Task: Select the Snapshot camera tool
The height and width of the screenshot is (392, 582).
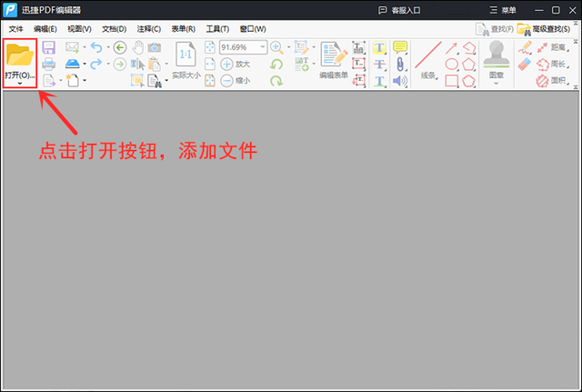Action: click(155, 47)
